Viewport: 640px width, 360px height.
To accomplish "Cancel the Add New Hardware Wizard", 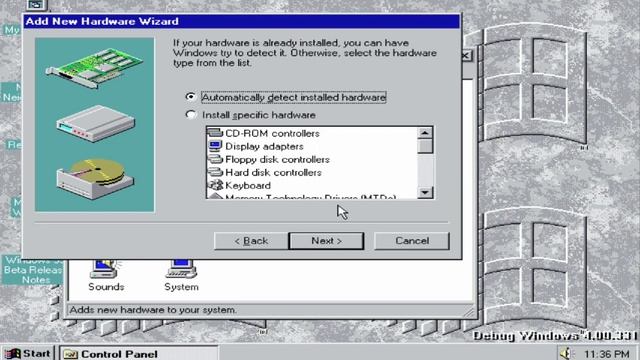I will [x=412, y=241].
